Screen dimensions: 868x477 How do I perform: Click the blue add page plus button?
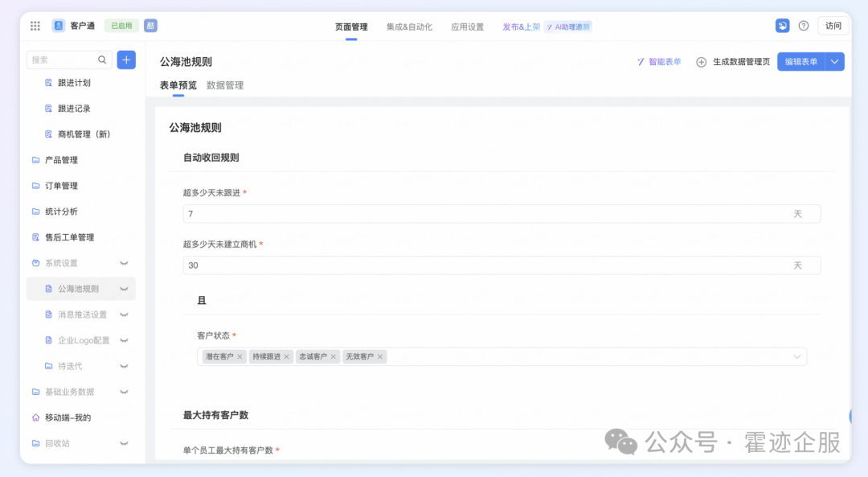click(x=126, y=60)
